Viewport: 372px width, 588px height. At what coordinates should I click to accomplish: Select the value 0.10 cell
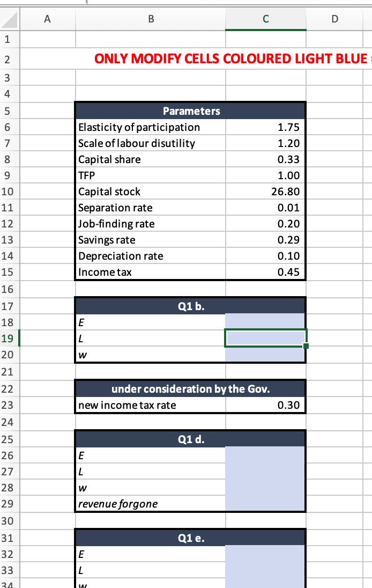coord(266,256)
